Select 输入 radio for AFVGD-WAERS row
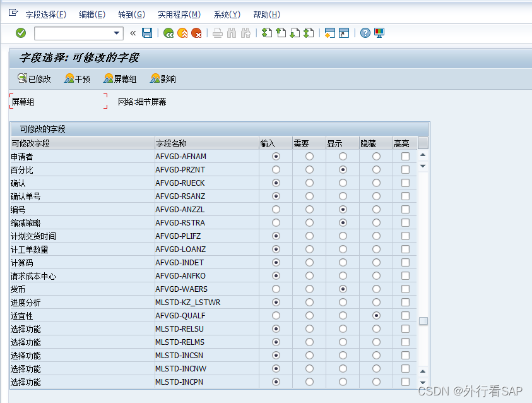The width and height of the screenshot is (532, 403). (276, 289)
